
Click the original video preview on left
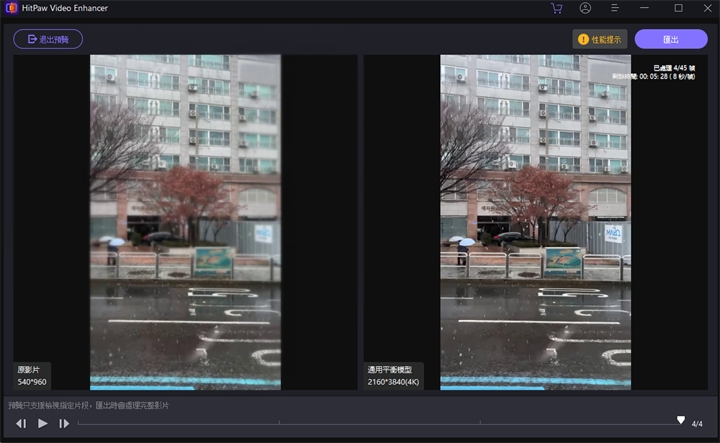tap(185, 220)
